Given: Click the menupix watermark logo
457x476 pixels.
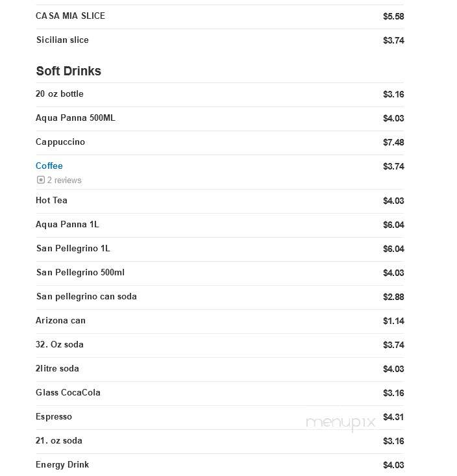Looking at the screenshot, I should 341,423.
